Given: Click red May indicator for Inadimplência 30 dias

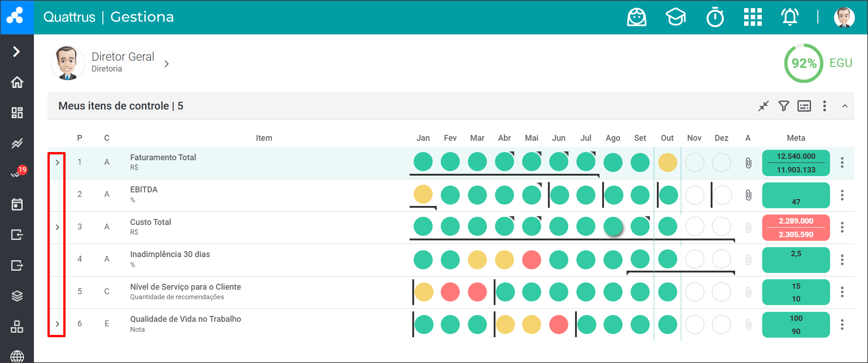Looking at the screenshot, I should click(x=532, y=260).
